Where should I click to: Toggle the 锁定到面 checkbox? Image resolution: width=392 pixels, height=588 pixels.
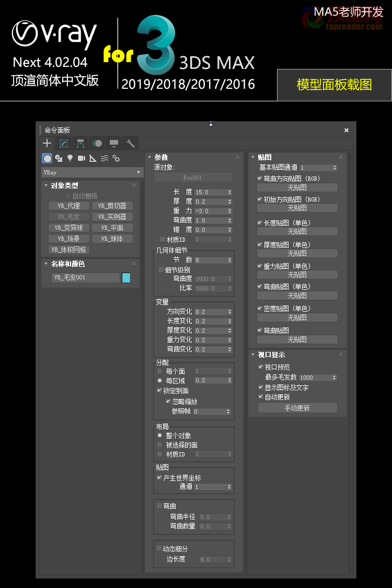point(159,391)
